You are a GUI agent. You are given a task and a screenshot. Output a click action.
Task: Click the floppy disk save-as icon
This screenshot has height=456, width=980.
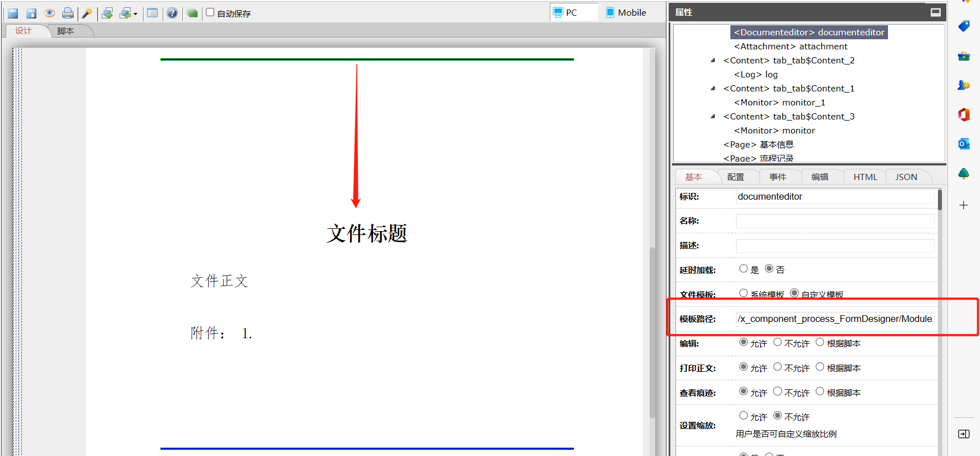tap(31, 13)
